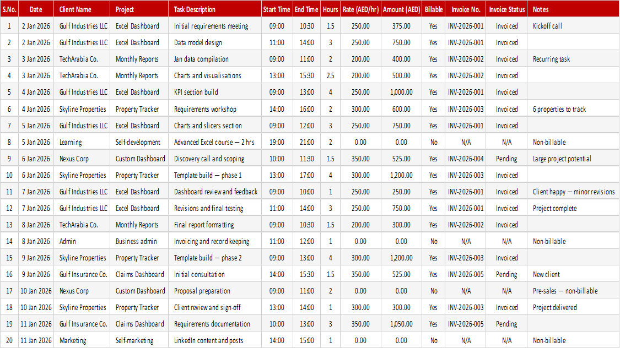620x364 pixels.
Task: Click 'Client happy — minor revisions' note
Action: (x=574, y=192)
